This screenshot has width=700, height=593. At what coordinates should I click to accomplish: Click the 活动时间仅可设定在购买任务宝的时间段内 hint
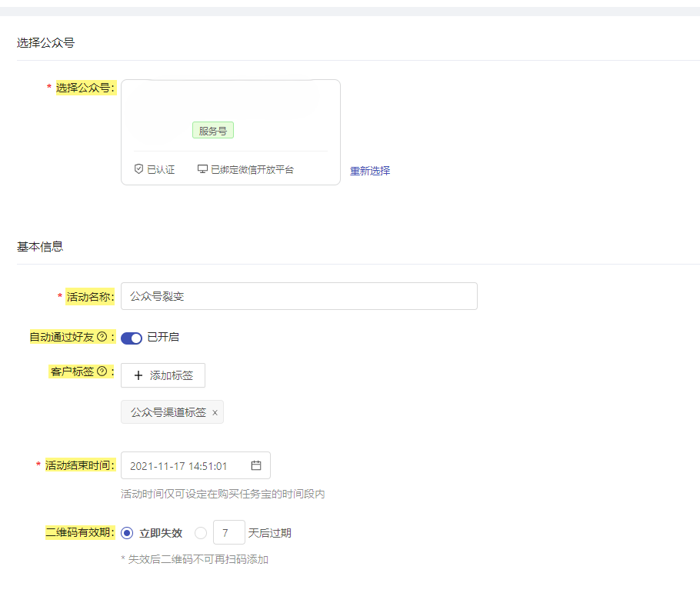223,494
